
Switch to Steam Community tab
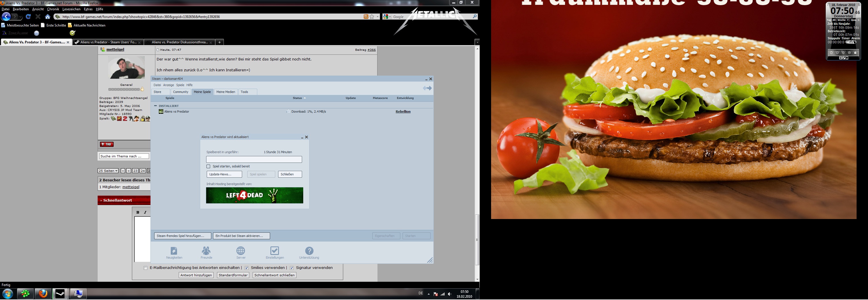[x=181, y=92]
